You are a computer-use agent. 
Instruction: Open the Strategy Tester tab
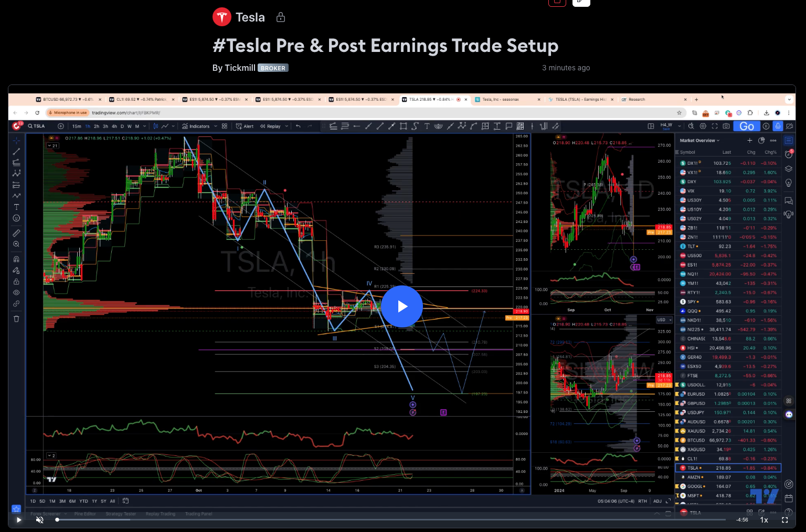coord(121,514)
